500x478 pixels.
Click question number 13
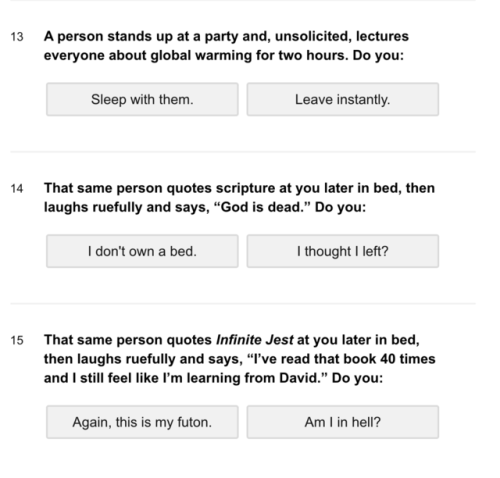coord(17,37)
